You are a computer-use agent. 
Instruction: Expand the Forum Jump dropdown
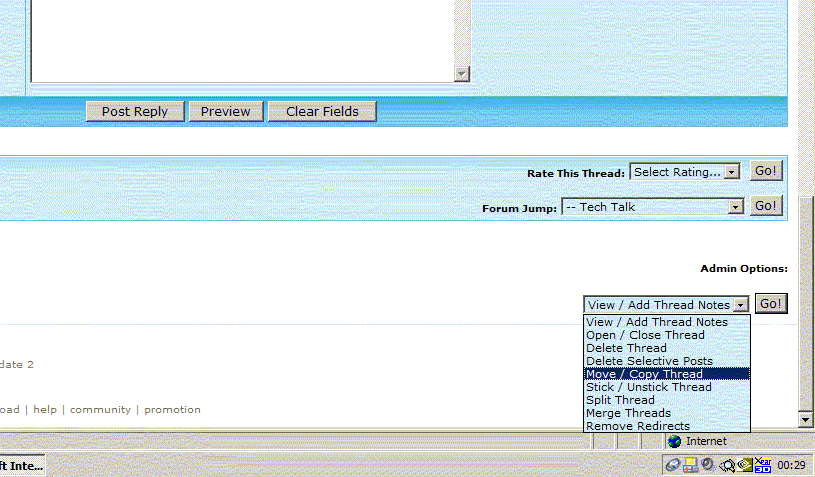[x=736, y=207]
